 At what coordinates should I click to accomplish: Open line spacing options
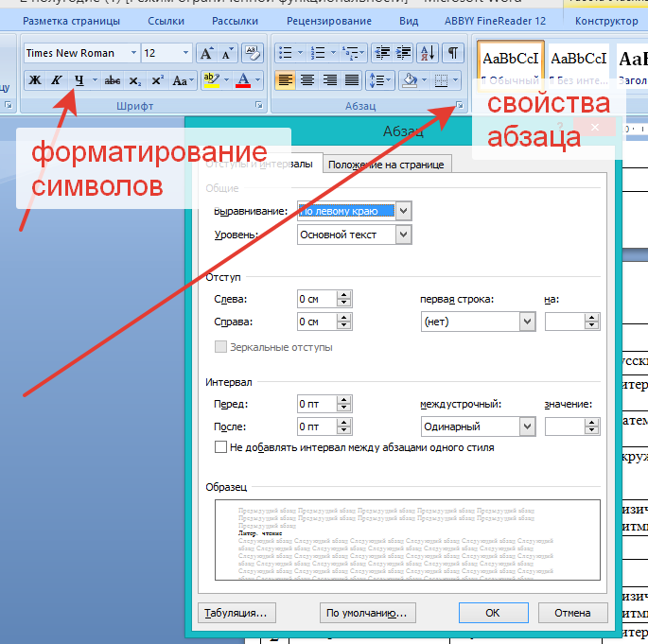click(379, 80)
